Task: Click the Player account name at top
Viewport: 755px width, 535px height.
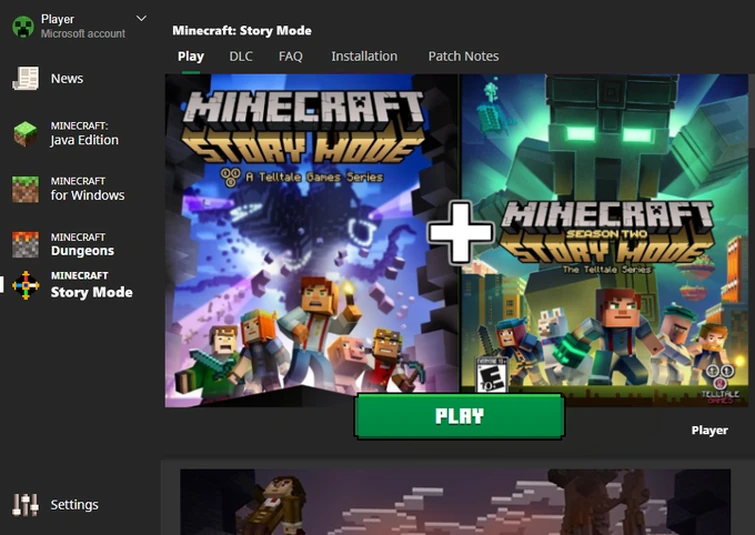Action: coord(57,19)
